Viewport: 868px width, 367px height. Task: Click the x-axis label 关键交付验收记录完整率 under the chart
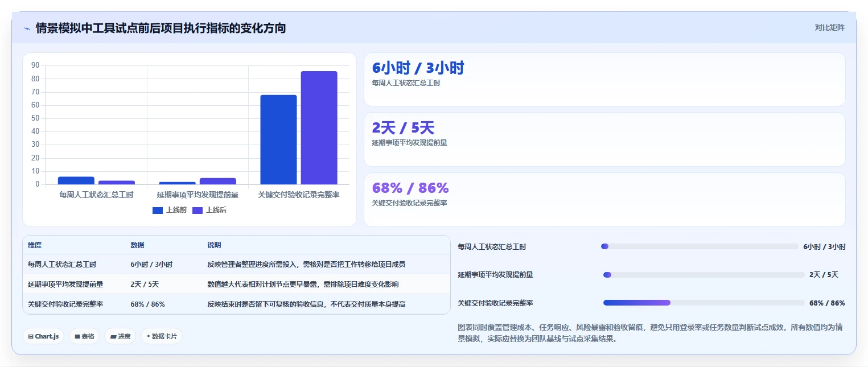[x=299, y=195]
